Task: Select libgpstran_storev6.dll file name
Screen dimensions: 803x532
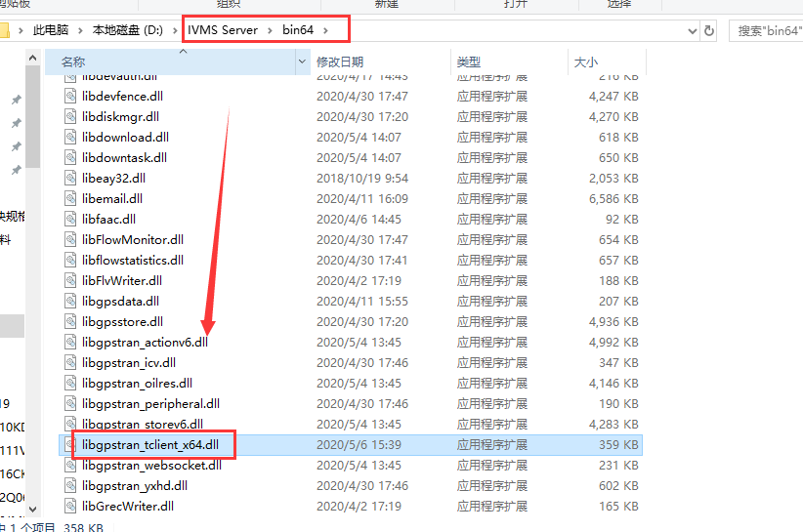Action: coord(143,424)
